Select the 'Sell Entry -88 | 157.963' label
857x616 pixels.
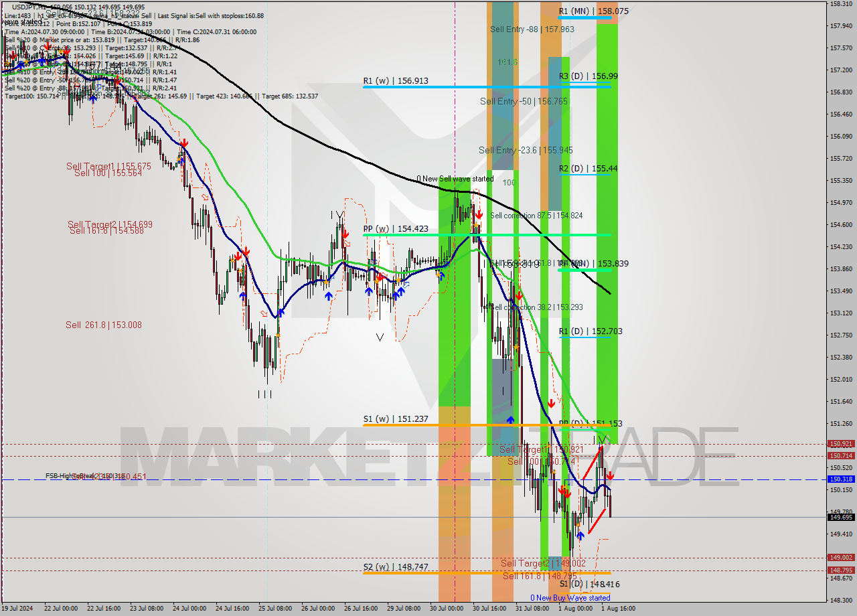(x=532, y=29)
